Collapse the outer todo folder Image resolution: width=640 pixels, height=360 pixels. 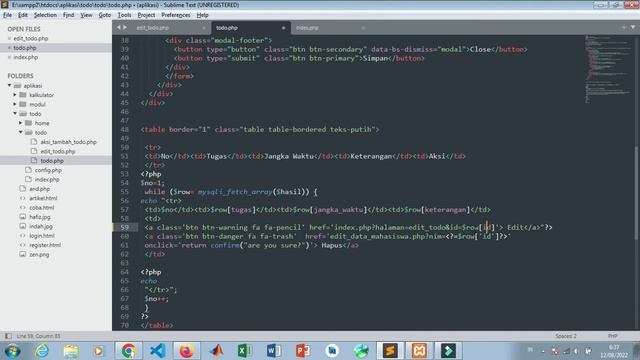tap(15, 113)
